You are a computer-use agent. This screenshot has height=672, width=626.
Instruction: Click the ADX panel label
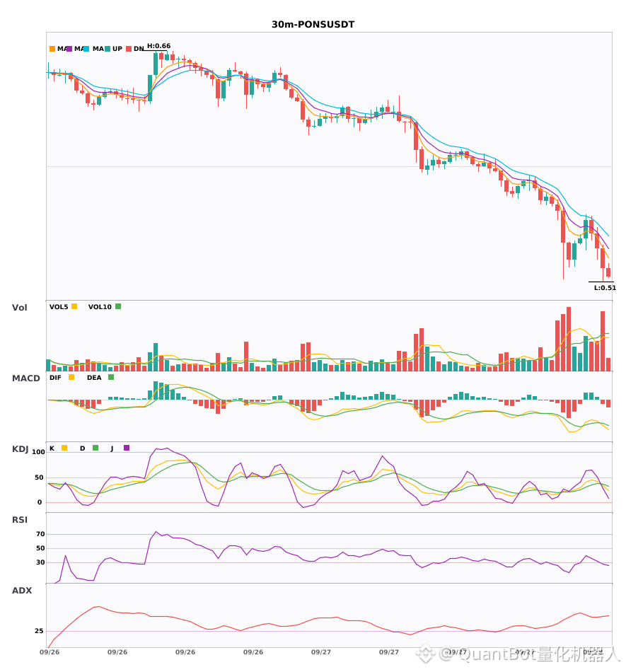pos(22,591)
